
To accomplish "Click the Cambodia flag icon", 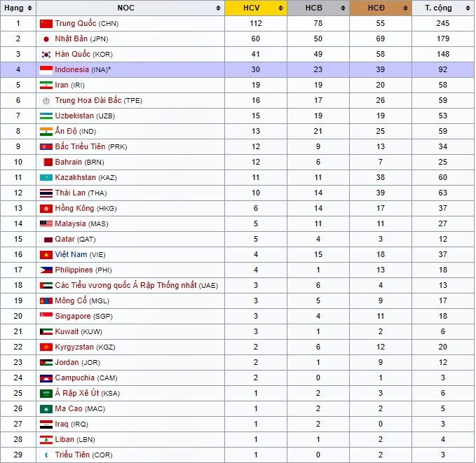I will tap(46, 378).
